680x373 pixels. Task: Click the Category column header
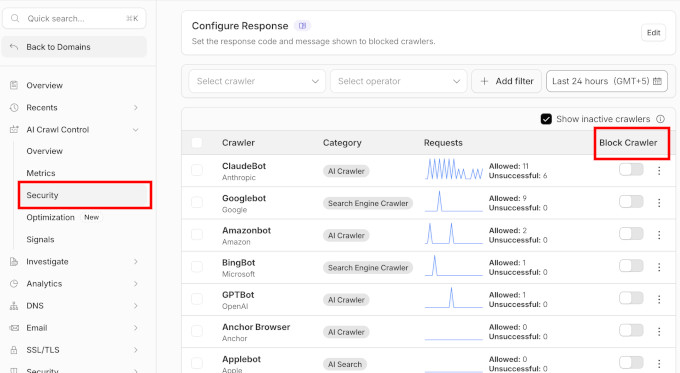(342, 143)
